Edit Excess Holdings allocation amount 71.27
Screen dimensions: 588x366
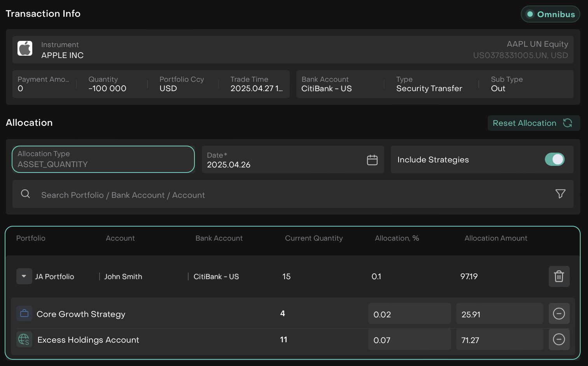tap(499, 340)
